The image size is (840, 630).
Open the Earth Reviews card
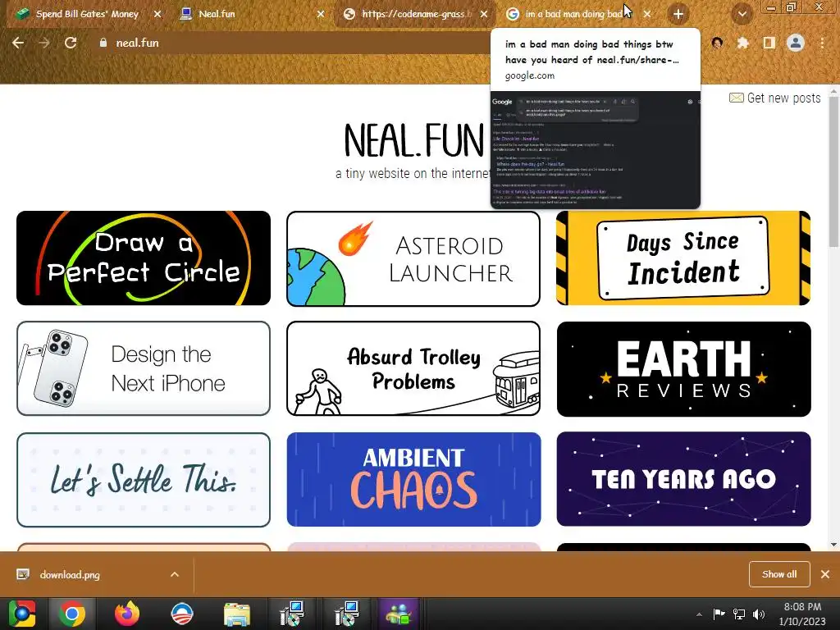pos(683,369)
